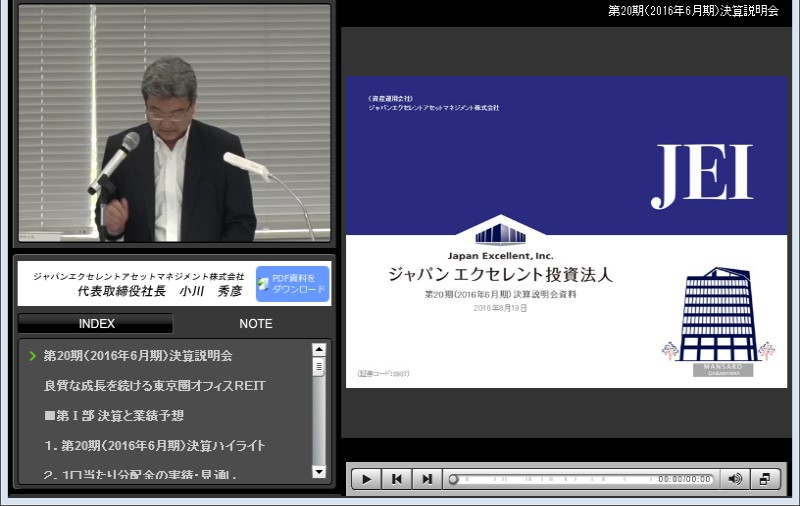Select 第20期(2016年6月期)決算説明会 index entry
The height and width of the screenshot is (506, 800).
[138, 356]
